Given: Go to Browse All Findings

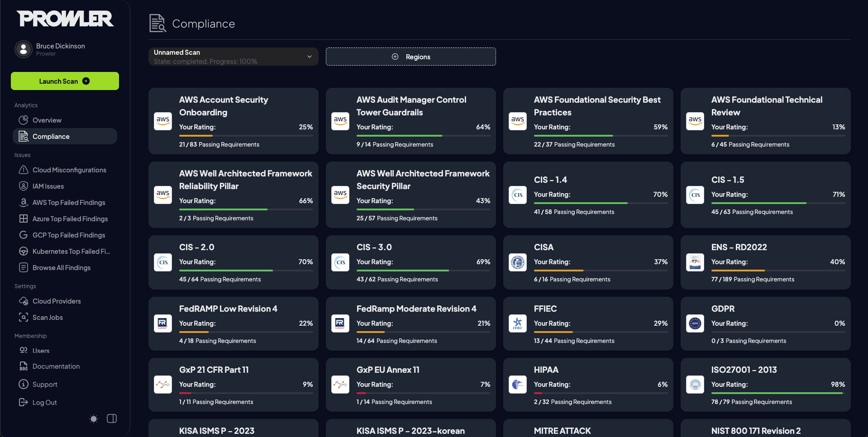Looking at the screenshot, I should [x=62, y=267].
